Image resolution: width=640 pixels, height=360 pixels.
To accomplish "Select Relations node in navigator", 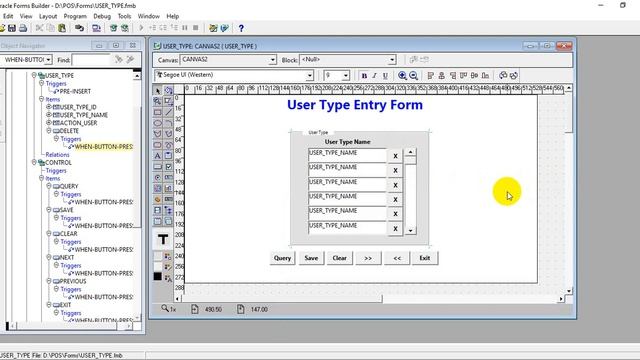I will click(57, 155).
